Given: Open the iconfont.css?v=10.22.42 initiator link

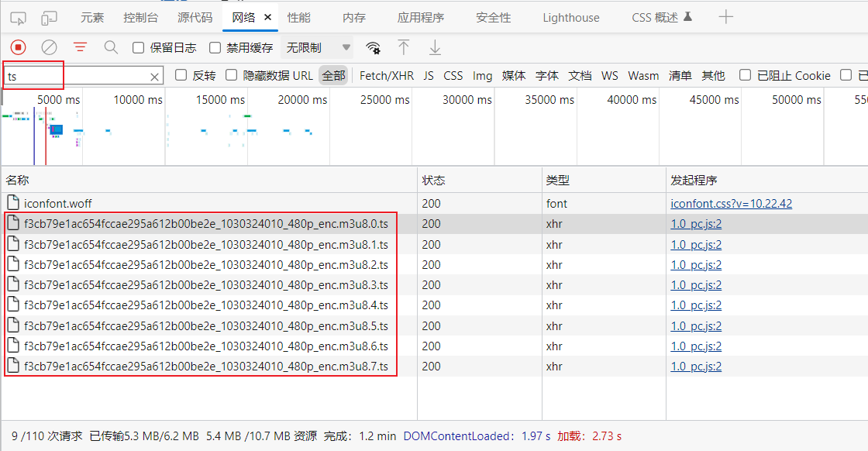Looking at the screenshot, I should 731,204.
